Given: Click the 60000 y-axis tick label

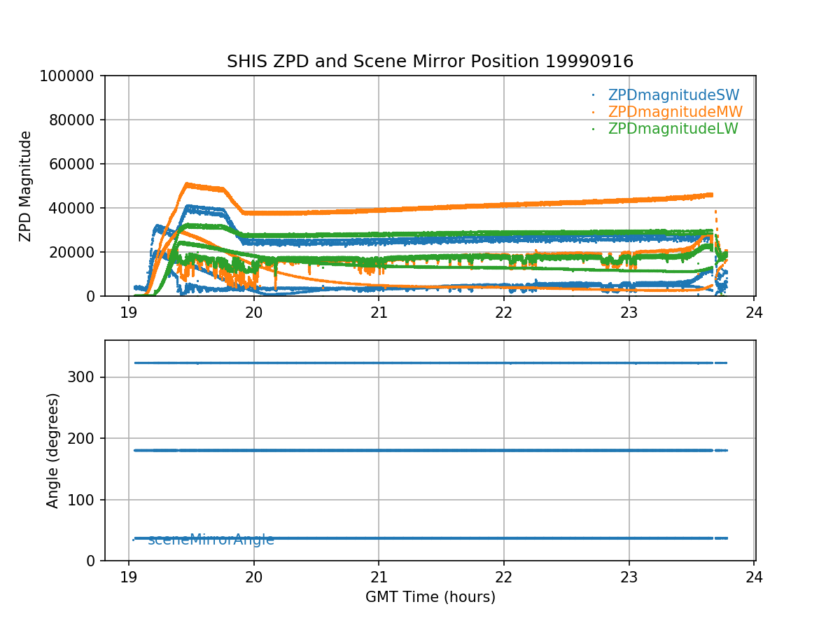Looking at the screenshot, I should coord(72,164).
